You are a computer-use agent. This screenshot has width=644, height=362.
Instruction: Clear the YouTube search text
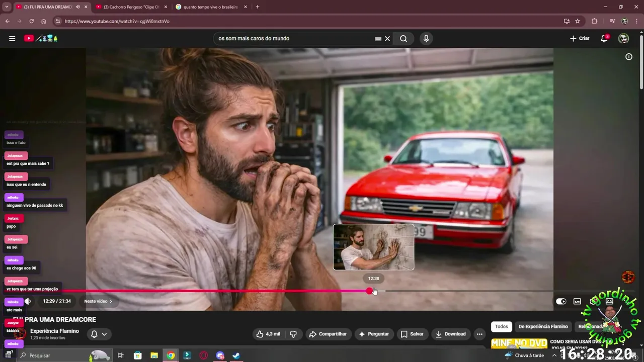pos(387,38)
